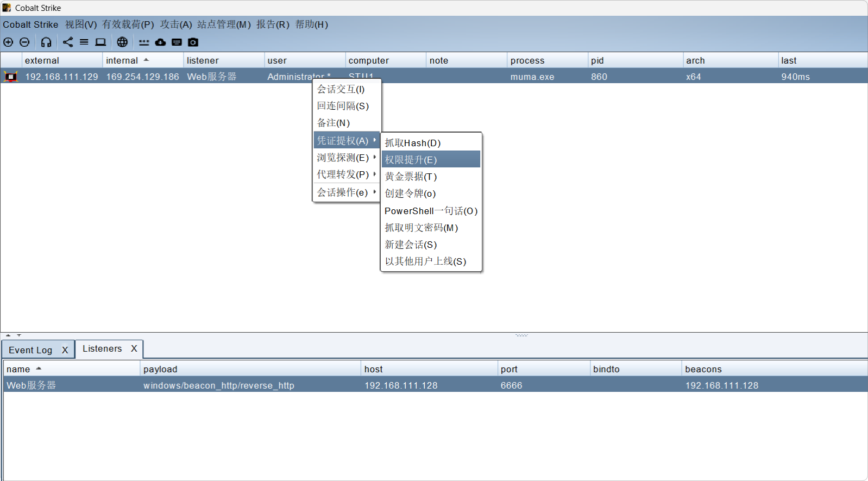Image resolution: width=868 pixels, height=481 pixels.
Task: Switch to the Event Log tab
Action: (x=30, y=350)
